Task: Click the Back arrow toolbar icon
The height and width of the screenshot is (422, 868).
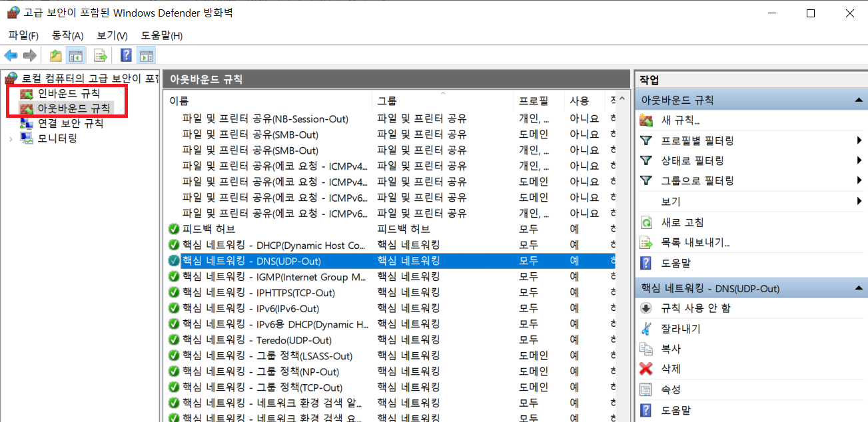Action: (x=11, y=56)
